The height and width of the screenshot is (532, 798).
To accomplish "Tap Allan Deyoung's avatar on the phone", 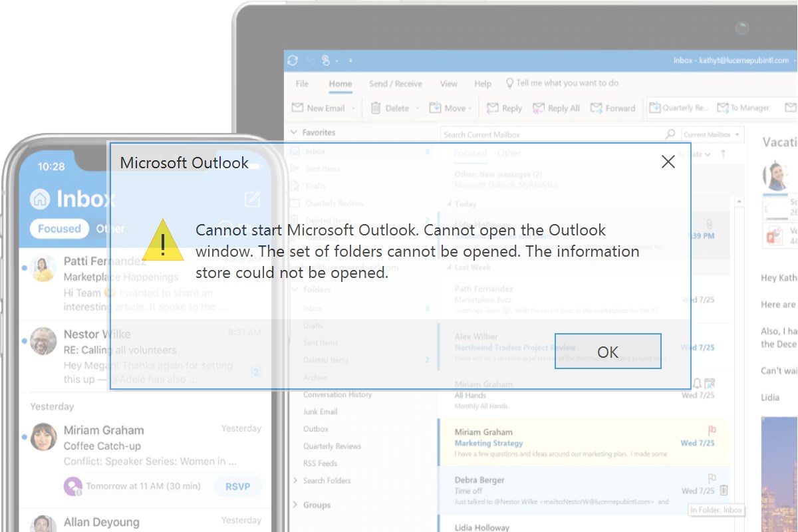I will [44, 525].
